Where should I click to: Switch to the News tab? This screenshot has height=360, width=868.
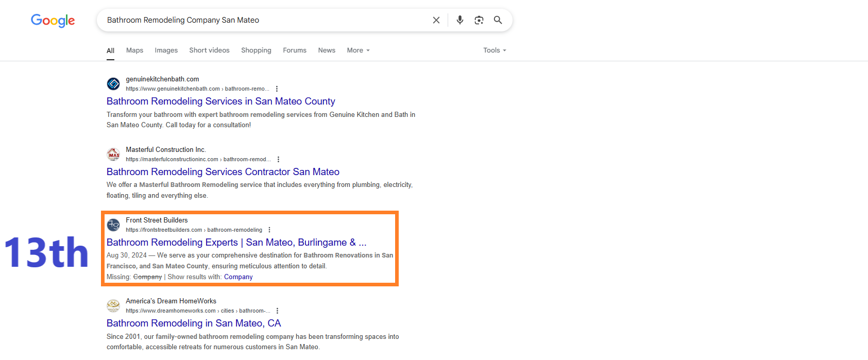click(327, 50)
